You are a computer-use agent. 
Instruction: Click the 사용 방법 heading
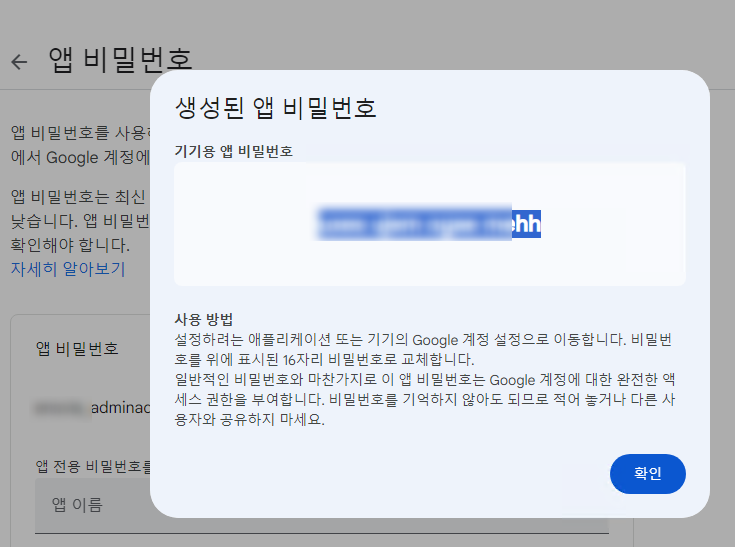(203, 319)
